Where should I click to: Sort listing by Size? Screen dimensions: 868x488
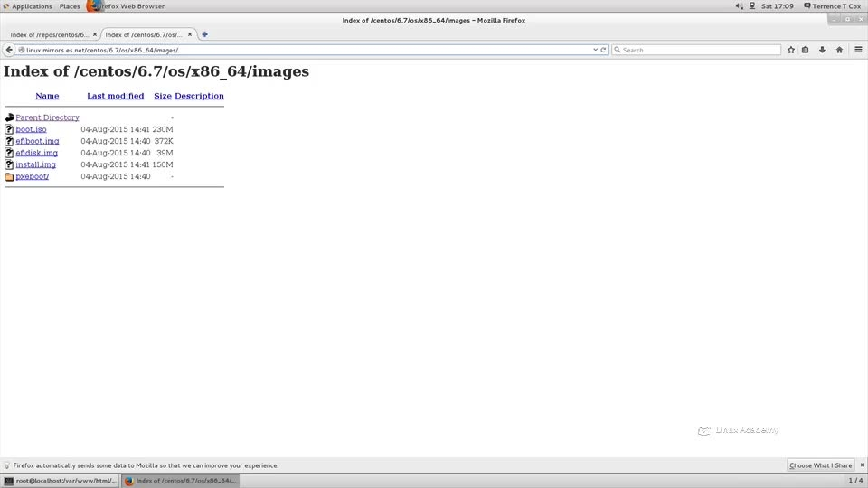(x=163, y=96)
